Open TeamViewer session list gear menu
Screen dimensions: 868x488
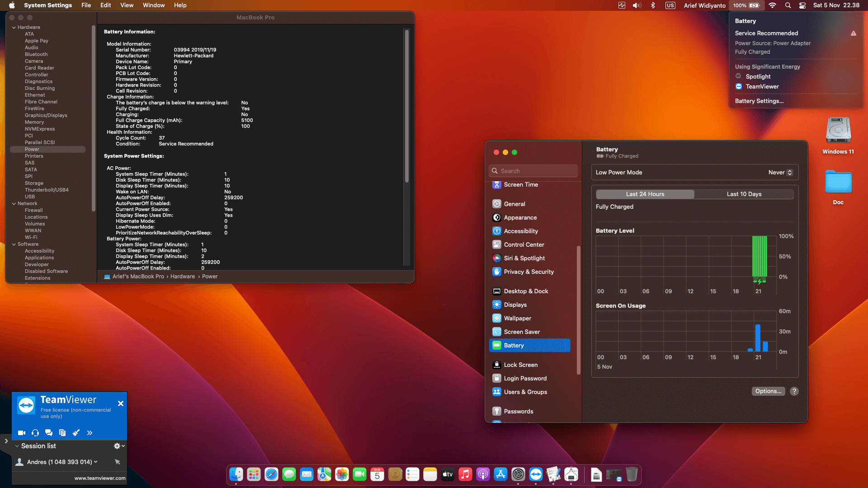pos(119,446)
